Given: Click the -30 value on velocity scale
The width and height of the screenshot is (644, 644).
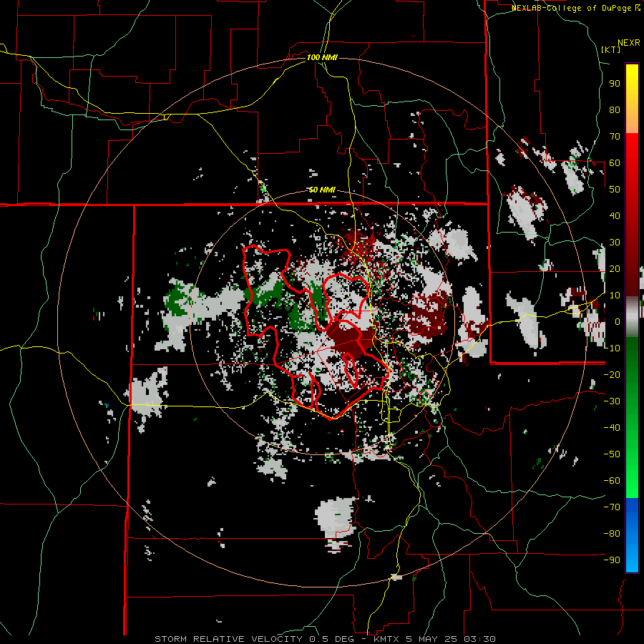Looking at the screenshot, I should 612,401.
